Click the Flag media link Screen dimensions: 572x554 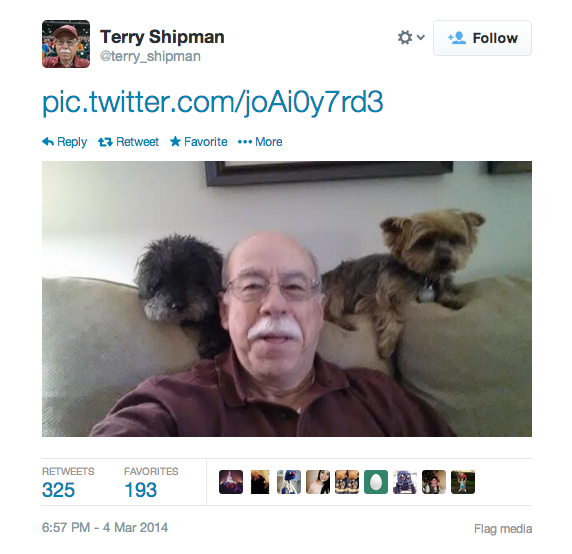[x=503, y=528]
